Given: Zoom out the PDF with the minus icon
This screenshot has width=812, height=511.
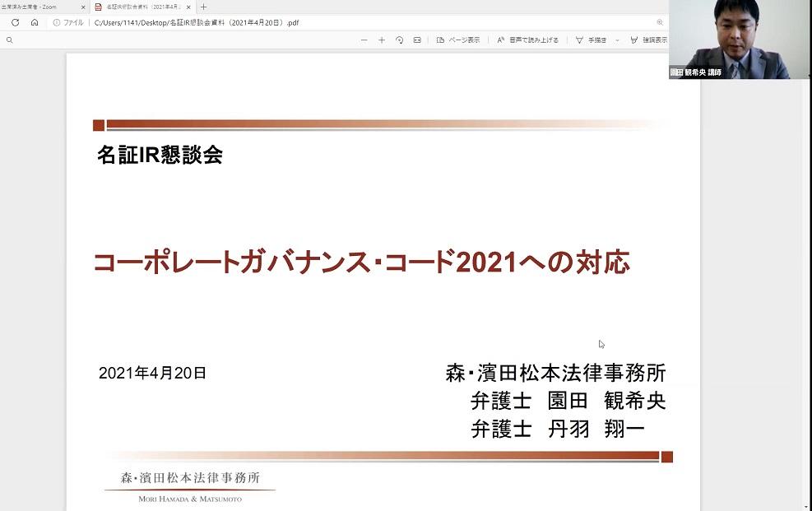Looking at the screenshot, I should click(364, 39).
